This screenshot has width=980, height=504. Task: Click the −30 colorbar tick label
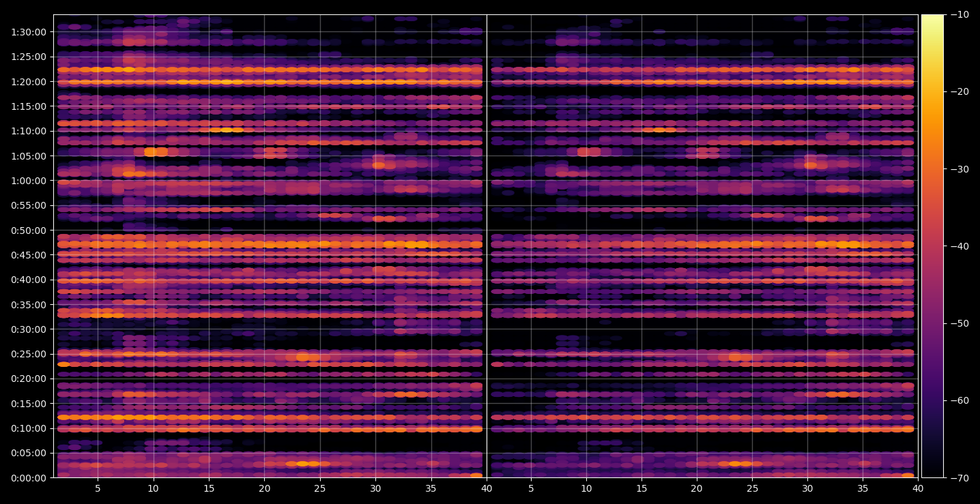pos(960,169)
